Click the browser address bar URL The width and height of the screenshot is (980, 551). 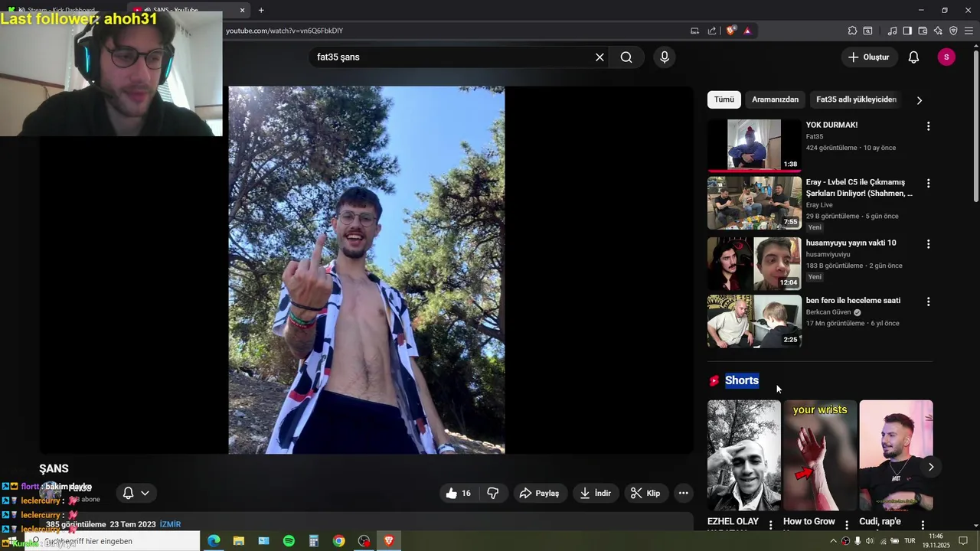(x=284, y=31)
